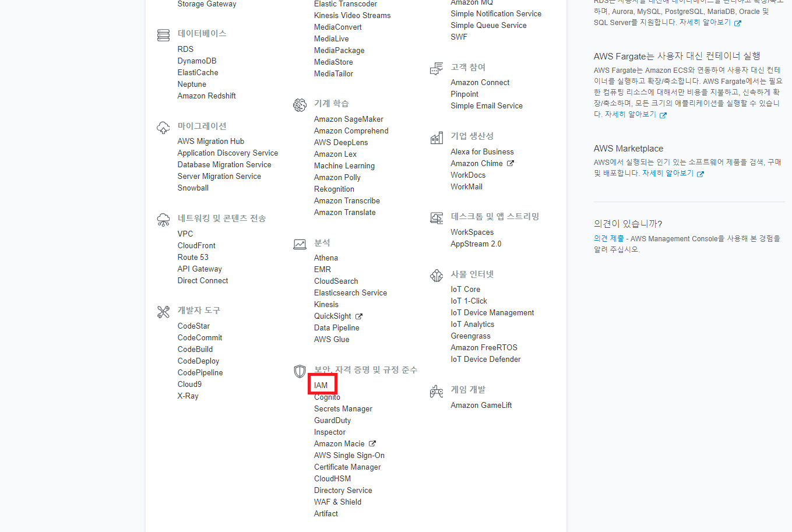
Task: Select Route 53 under networking
Action: point(193,257)
